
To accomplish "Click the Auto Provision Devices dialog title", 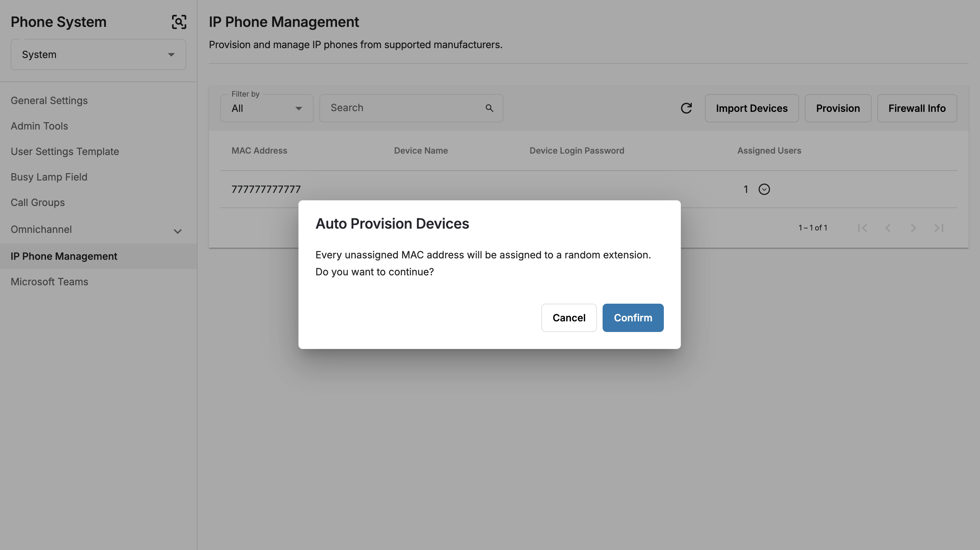I will (392, 224).
